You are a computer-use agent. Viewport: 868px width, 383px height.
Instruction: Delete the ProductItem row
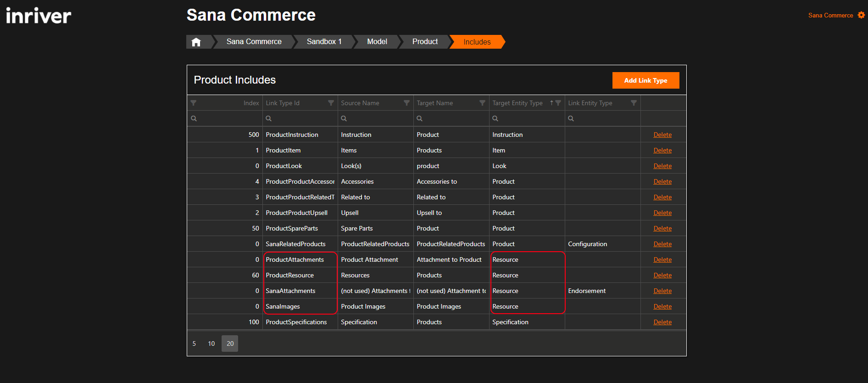pos(662,150)
